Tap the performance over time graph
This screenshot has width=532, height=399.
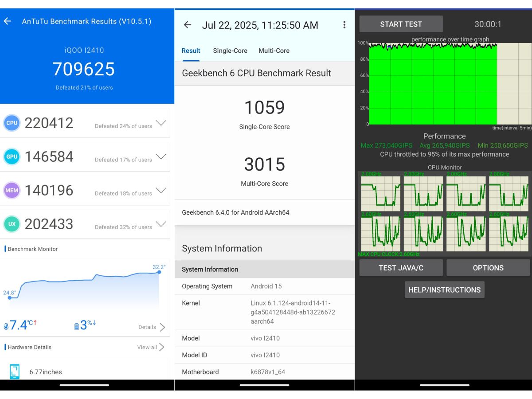tap(450, 83)
